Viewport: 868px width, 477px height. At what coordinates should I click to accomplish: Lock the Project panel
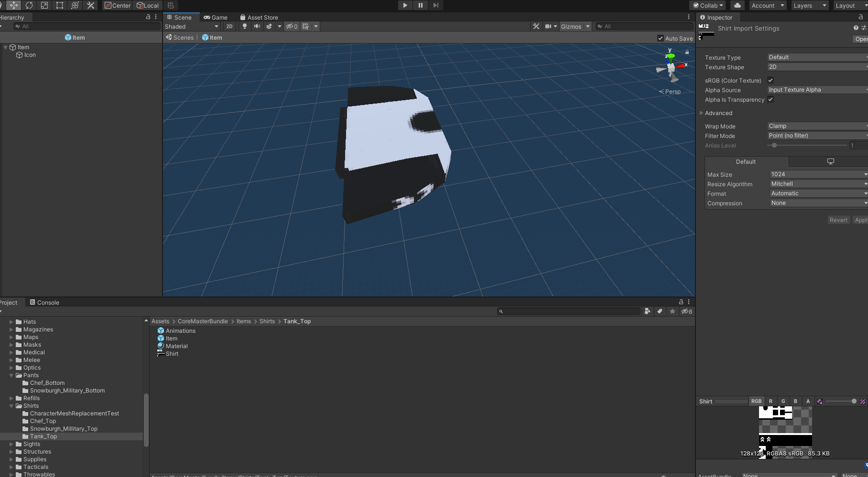[x=681, y=302]
